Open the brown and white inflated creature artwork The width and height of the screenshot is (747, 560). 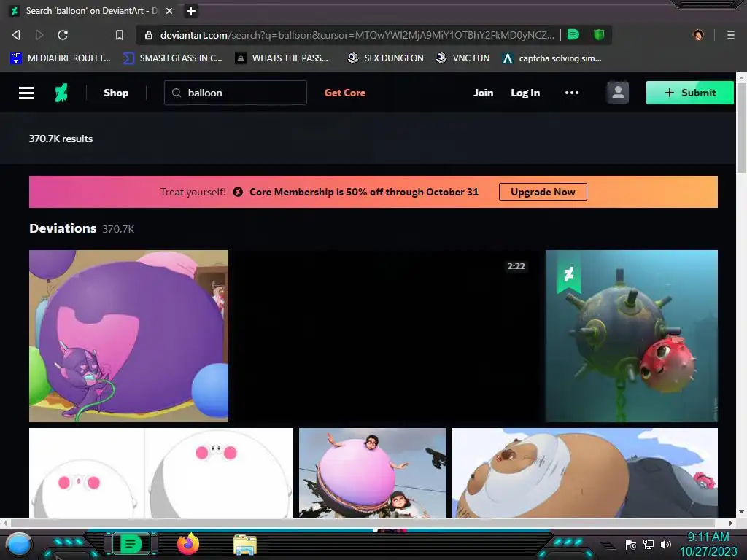pos(584,472)
